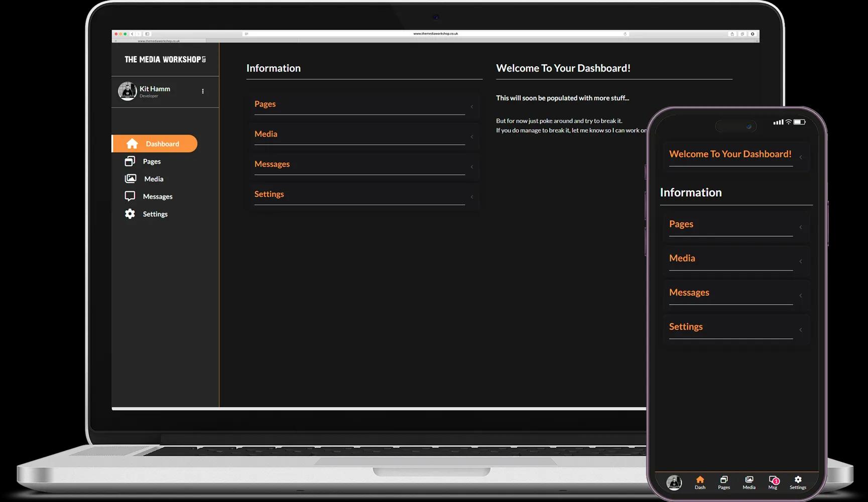868x502 pixels.
Task: Click the Settings gear icon in sidebar
Action: (x=130, y=214)
